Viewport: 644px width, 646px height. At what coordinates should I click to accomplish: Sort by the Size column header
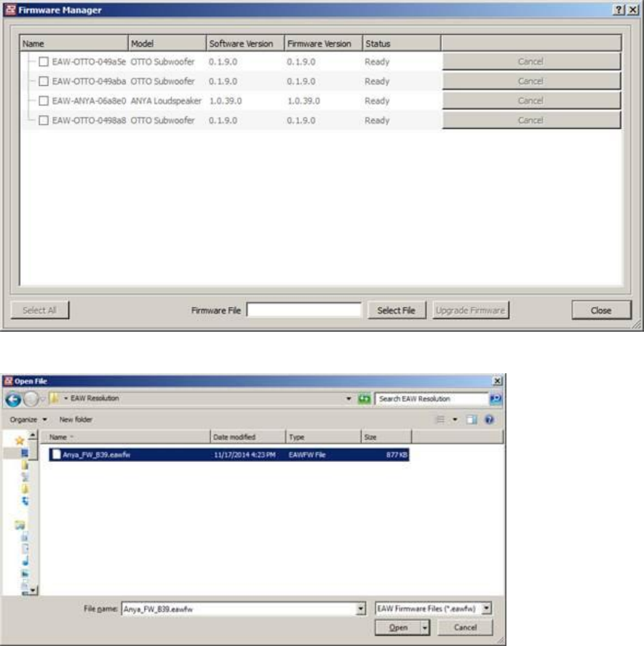(386, 437)
